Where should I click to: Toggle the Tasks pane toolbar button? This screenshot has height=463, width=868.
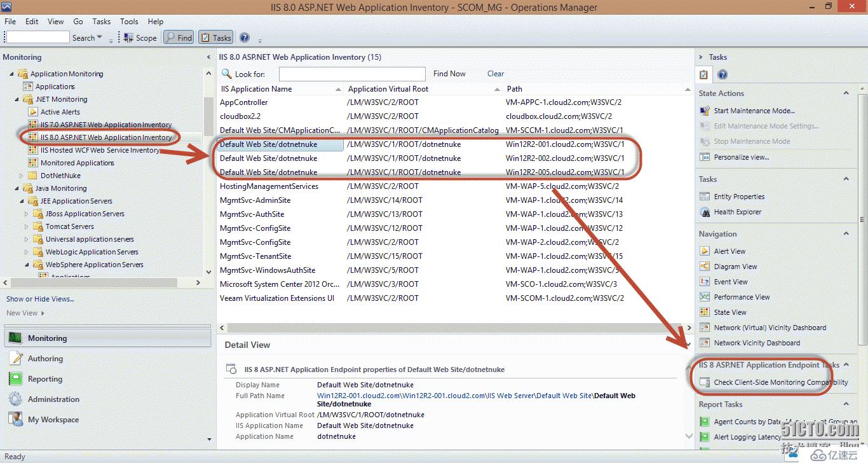216,38
